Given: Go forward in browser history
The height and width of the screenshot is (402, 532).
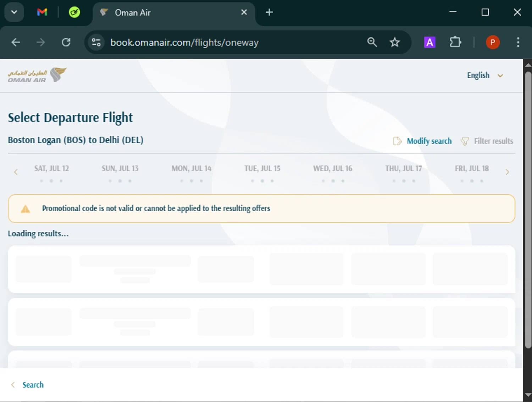Looking at the screenshot, I should (41, 43).
